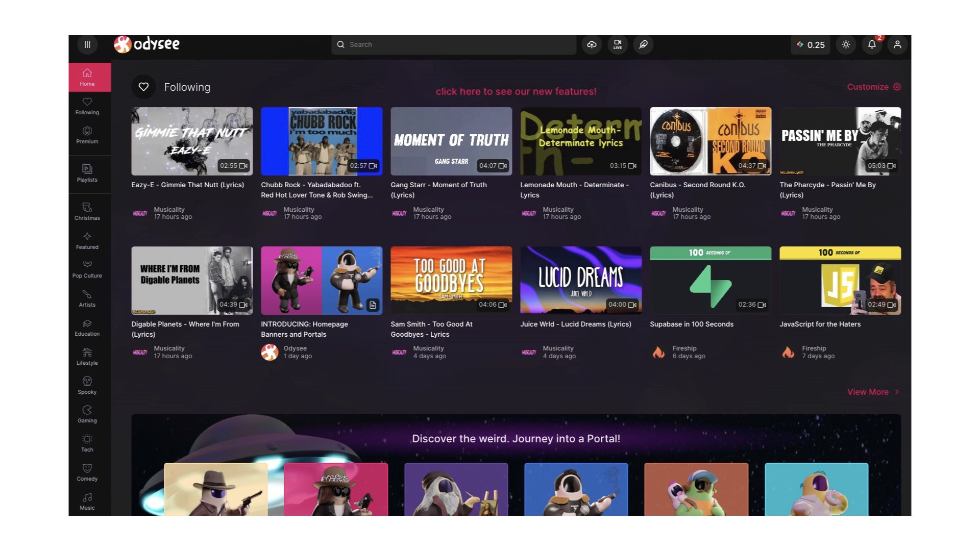The image size is (980, 551).
Task: Open the pink hat character portal card
Action: click(336, 489)
